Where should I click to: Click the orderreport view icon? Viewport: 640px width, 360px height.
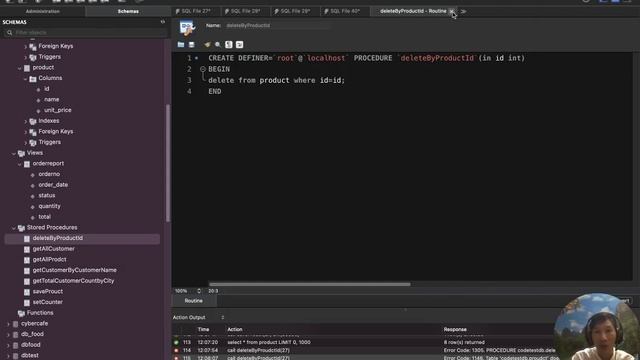pos(27,164)
